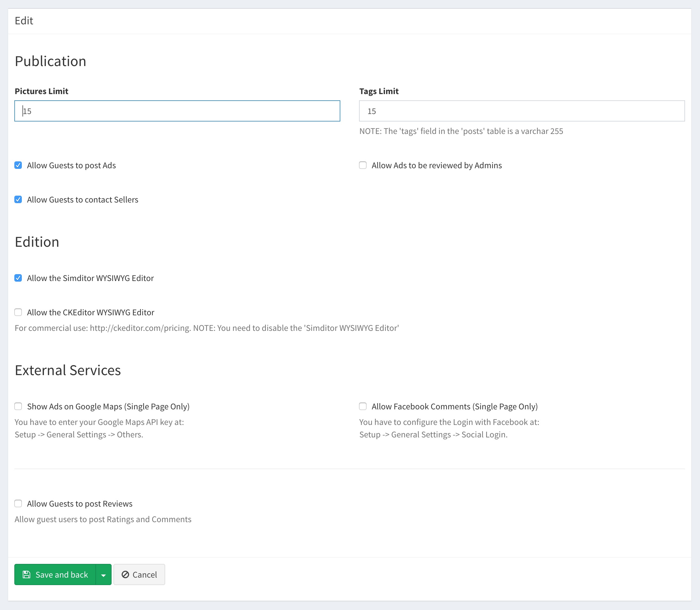Disable the Simditor WYSIWYG Editor checkbox
Screen dimensions: 700x610
click(18, 278)
